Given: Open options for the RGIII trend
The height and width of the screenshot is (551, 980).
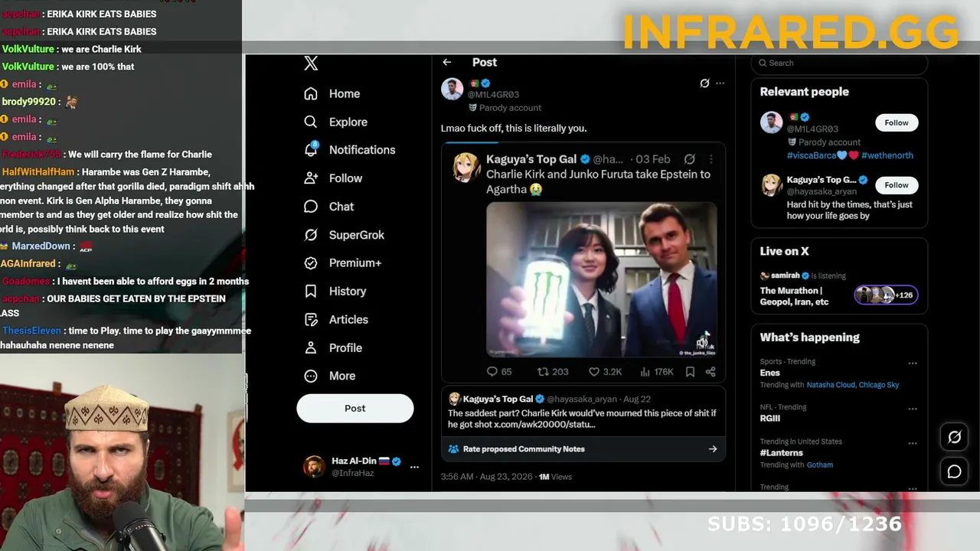Looking at the screenshot, I should (x=912, y=409).
